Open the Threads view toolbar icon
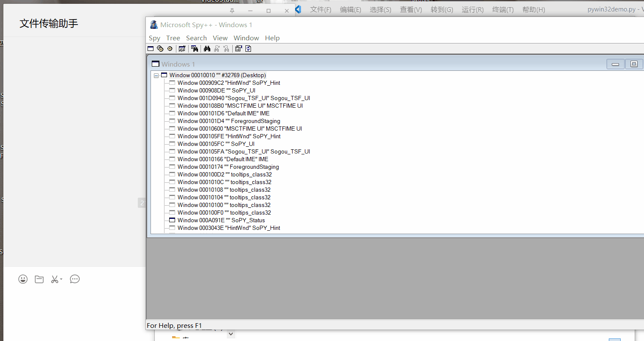Viewport: 644px width, 341px height. tap(170, 49)
